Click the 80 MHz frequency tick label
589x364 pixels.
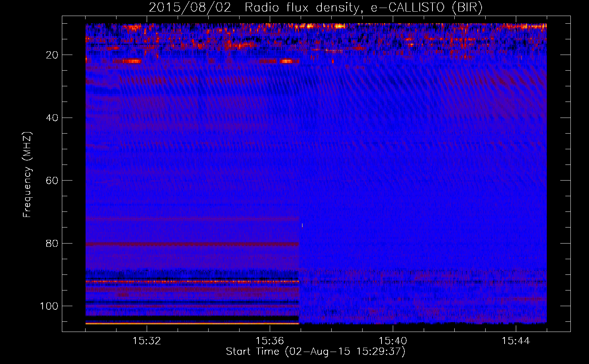tap(52, 244)
